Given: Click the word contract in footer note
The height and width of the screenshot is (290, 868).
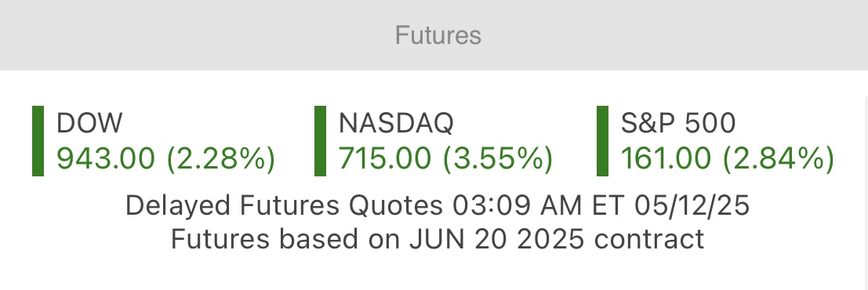Looking at the screenshot, I should click(x=649, y=240).
